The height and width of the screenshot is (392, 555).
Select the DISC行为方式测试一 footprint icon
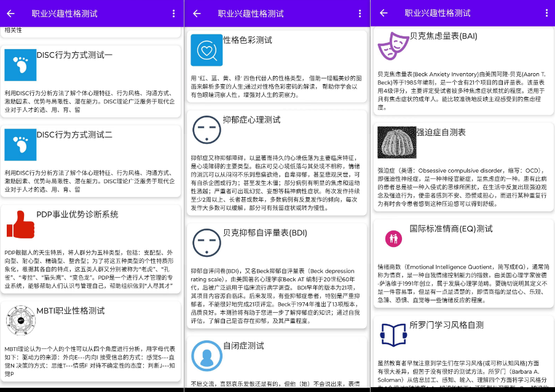click(x=20, y=65)
